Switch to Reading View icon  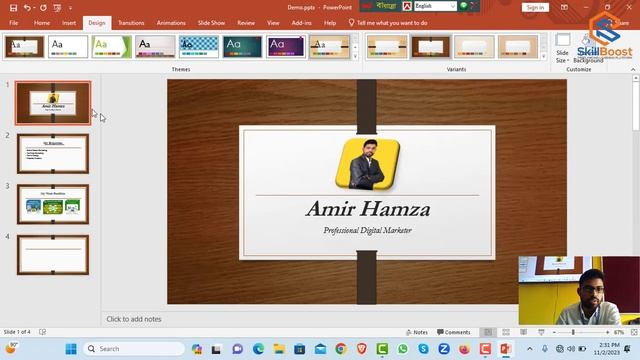(x=524, y=332)
